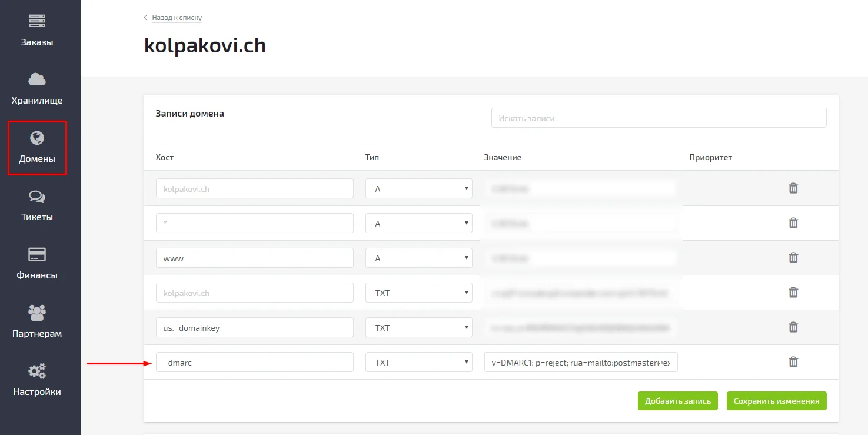Open the Tickets (Тикеты) chat section

37,205
